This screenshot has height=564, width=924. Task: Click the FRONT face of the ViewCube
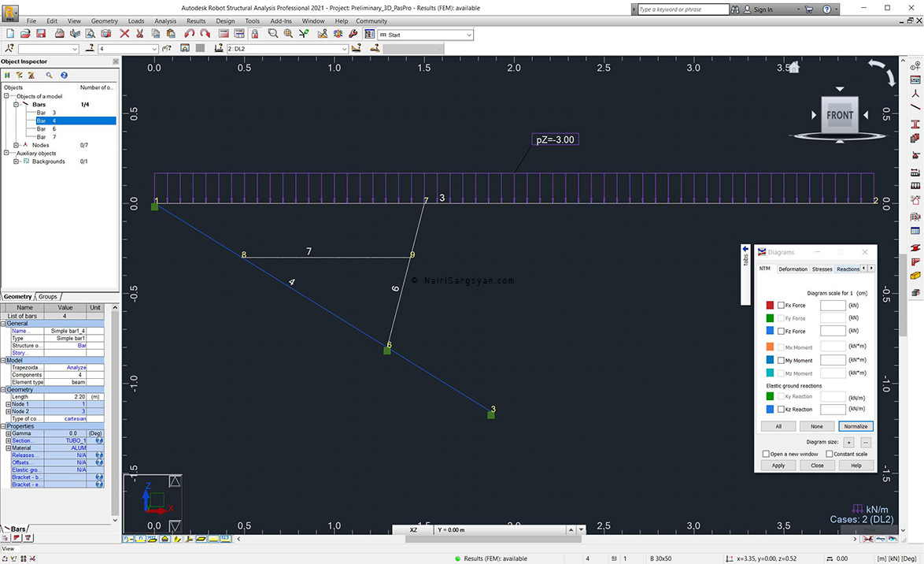(840, 115)
